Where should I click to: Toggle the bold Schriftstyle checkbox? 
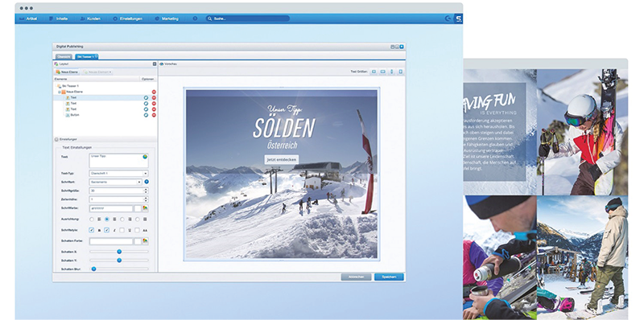[x=92, y=230]
